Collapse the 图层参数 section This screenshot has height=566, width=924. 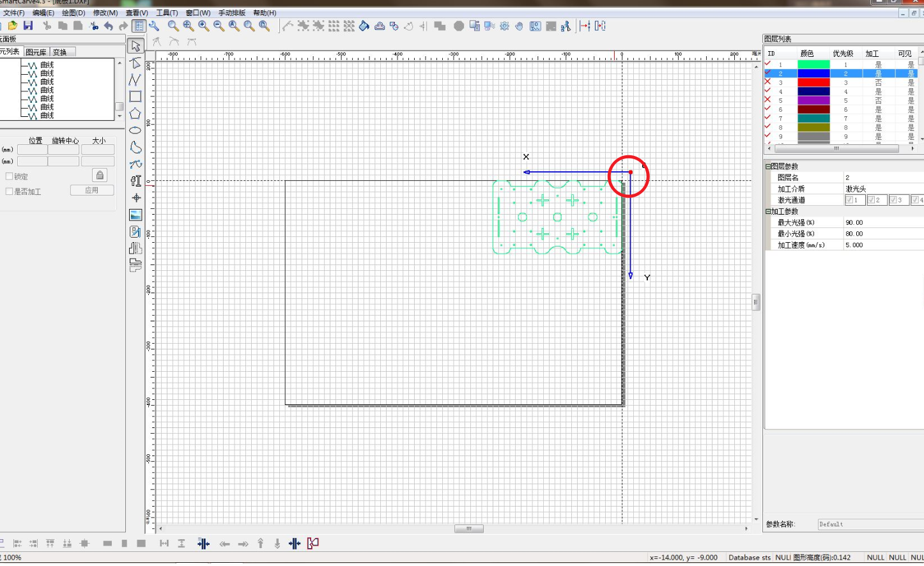(x=768, y=166)
